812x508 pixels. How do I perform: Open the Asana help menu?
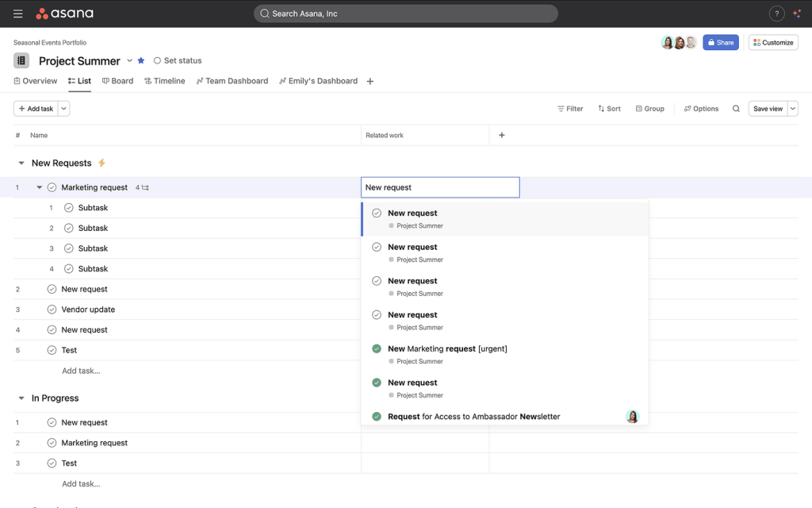pos(776,13)
